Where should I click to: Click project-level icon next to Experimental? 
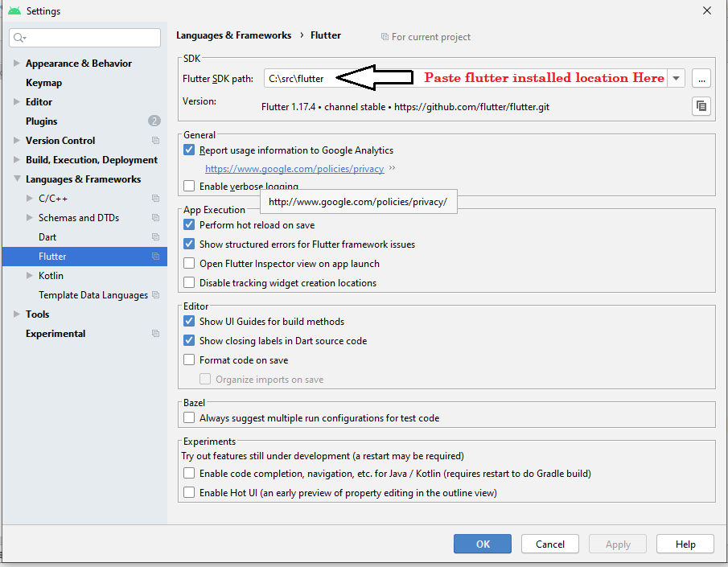[x=155, y=334]
